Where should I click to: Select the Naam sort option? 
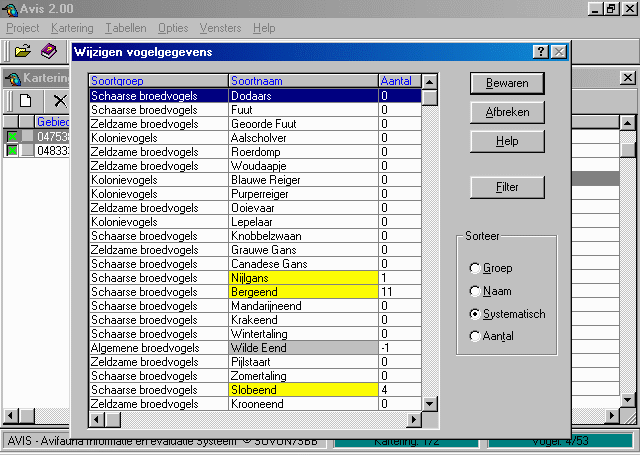click(x=474, y=291)
